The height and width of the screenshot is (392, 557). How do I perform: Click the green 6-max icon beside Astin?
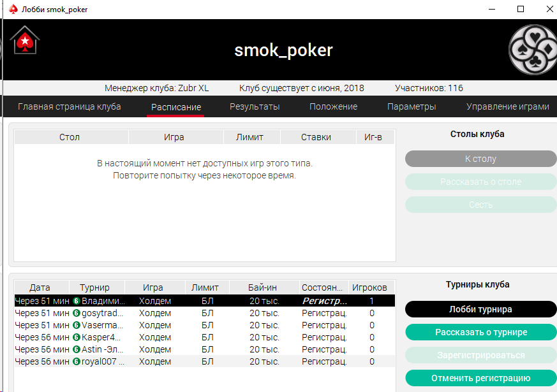(77, 349)
